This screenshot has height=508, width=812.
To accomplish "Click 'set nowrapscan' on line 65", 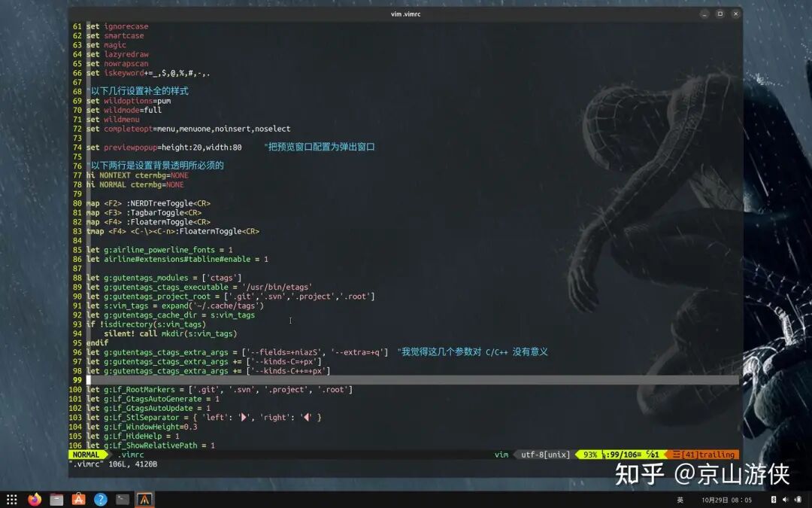I will coord(117,64).
